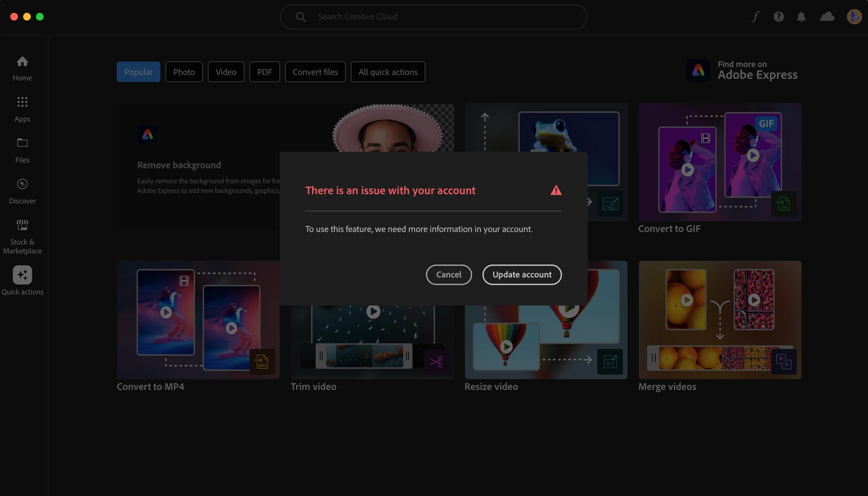Focus the Search Creative Cloud field
The image size is (868, 496).
coord(433,17)
